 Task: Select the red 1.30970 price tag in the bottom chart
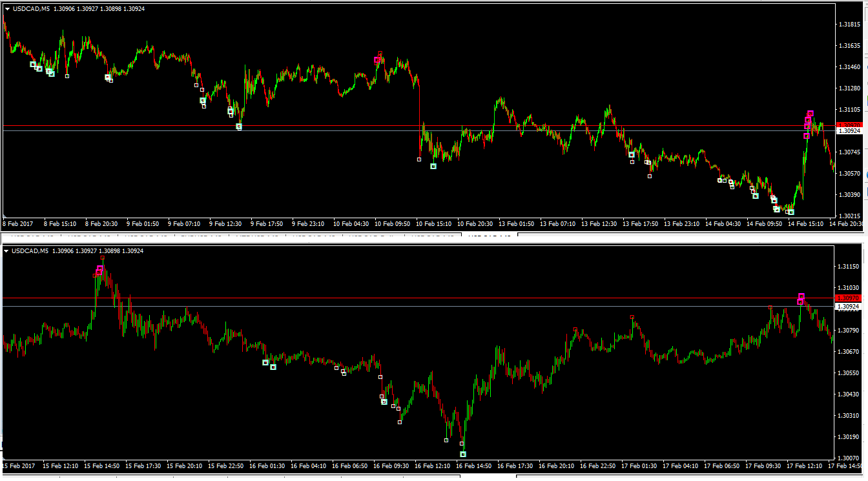pyautogui.click(x=848, y=298)
